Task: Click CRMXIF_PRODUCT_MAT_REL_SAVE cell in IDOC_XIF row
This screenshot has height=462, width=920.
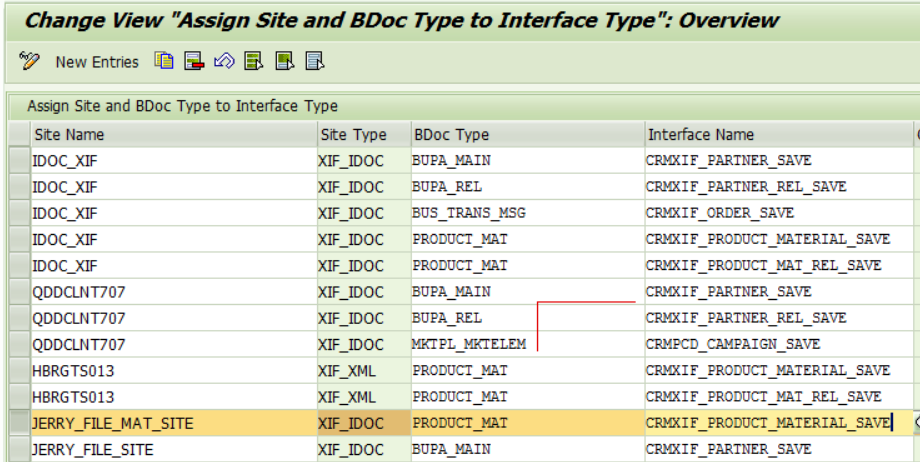Action: 779,265
